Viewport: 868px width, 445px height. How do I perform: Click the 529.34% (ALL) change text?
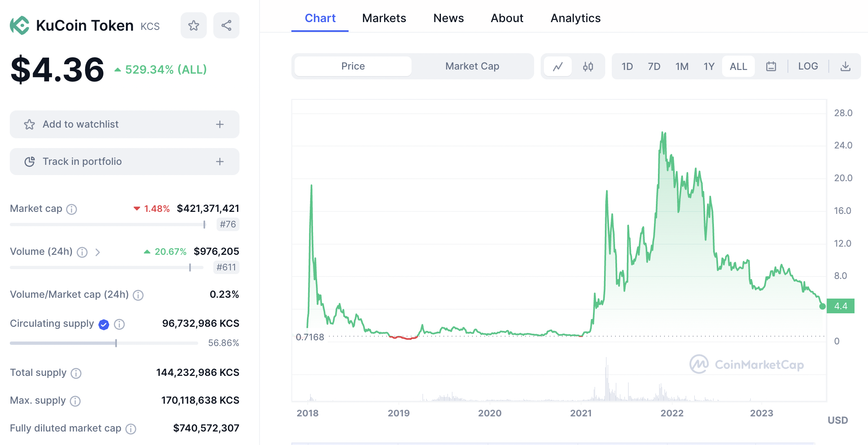[166, 70]
